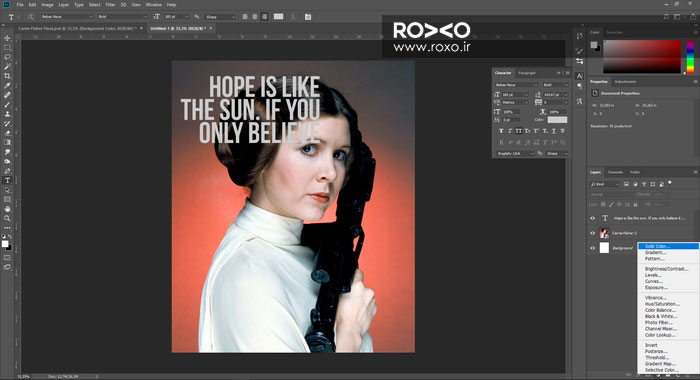Enable right-align text in options bar
The width and height of the screenshot is (700, 380).
265,17
